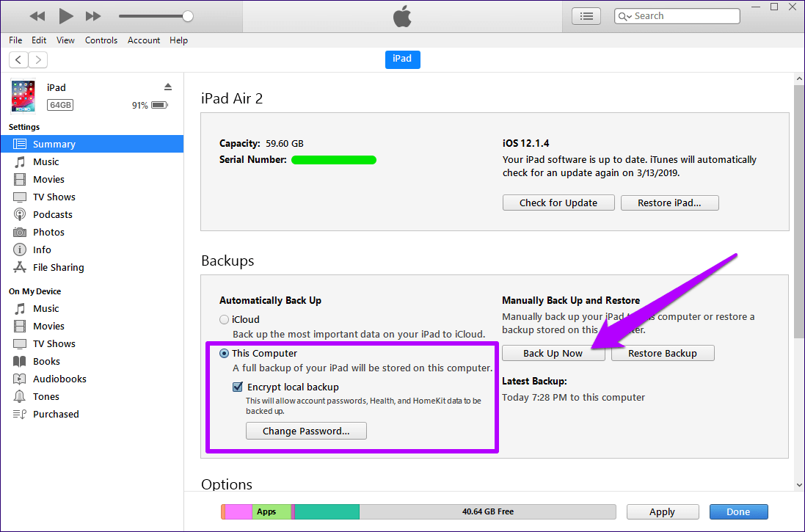Click Check for Update button
This screenshot has width=805, height=532.
tap(558, 203)
